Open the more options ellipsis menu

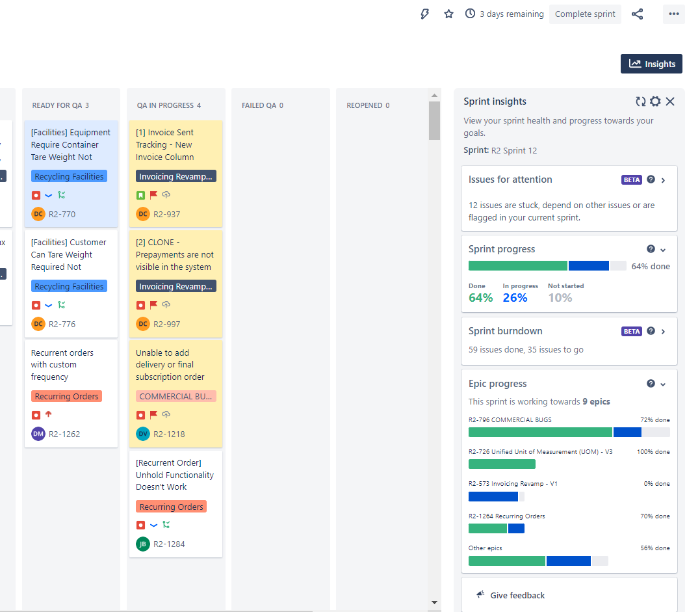[x=673, y=14]
